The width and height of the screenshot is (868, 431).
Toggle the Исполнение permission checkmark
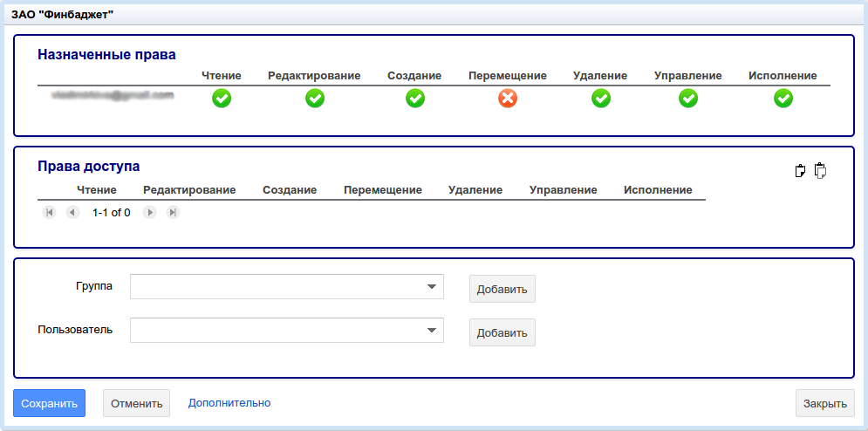pyautogui.click(x=783, y=99)
